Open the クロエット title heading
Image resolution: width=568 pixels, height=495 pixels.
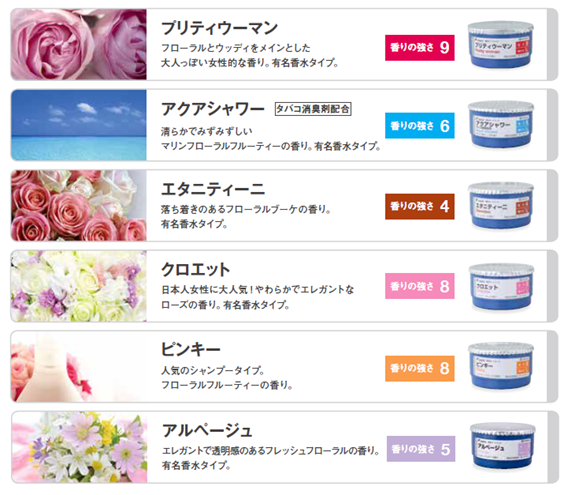196,270
